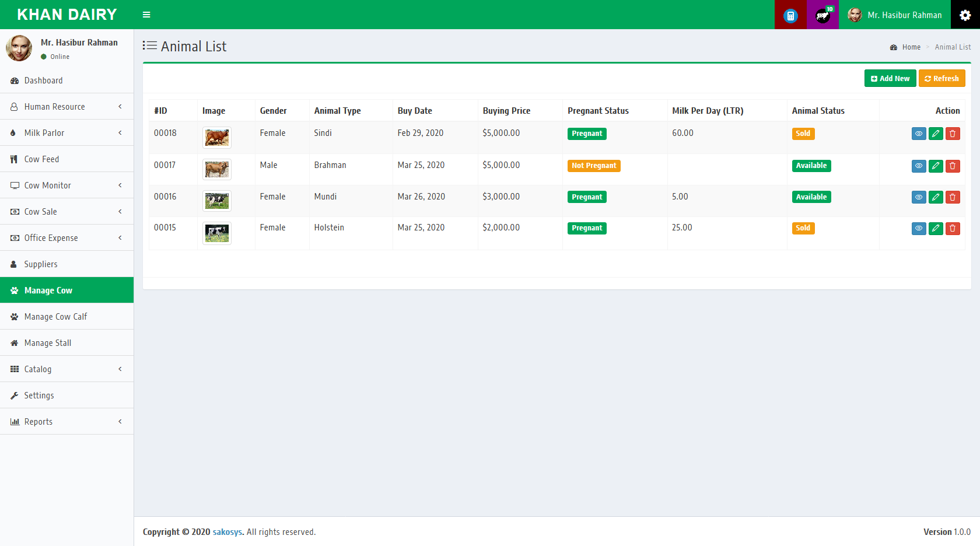Go to Dashboard from the sidebar
The width and height of the screenshot is (980, 546).
[43, 80]
